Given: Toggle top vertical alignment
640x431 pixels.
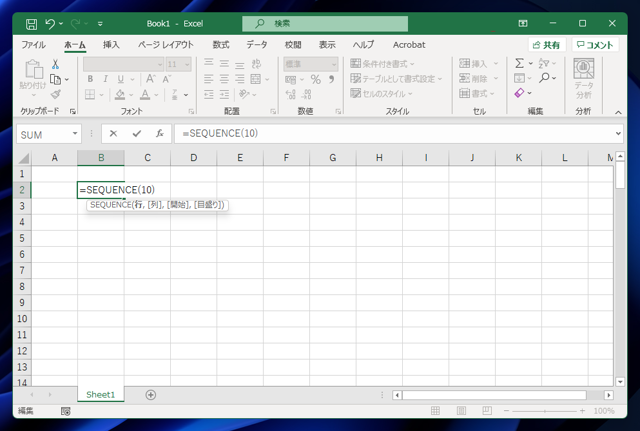Looking at the screenshot, I should (x=209, y=63).
